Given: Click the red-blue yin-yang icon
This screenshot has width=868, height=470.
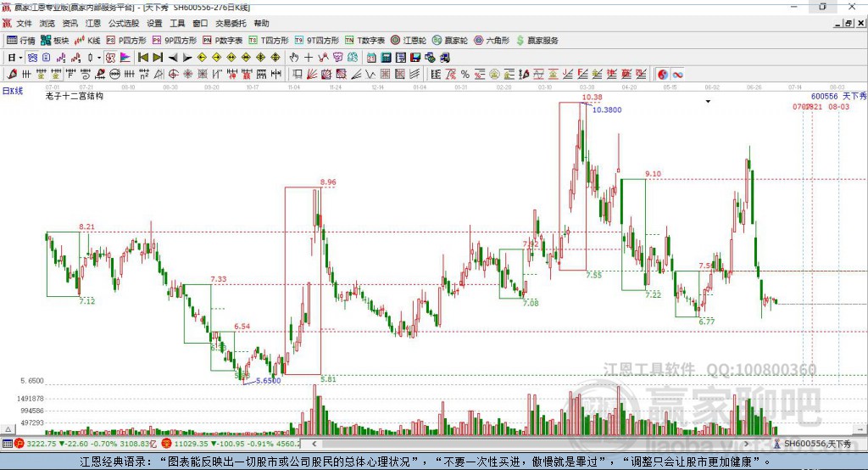Looking at the screenshot, I should (x=663, y=75).
